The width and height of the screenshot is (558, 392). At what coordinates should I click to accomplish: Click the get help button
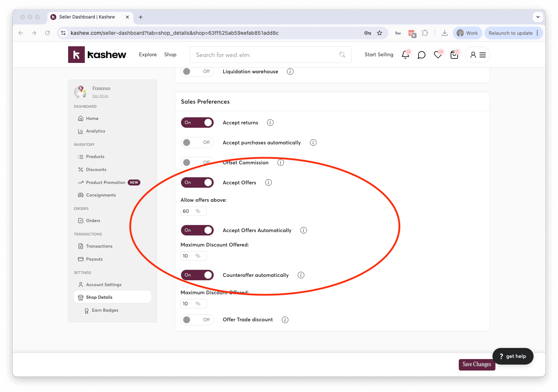[x=513, y=356]
